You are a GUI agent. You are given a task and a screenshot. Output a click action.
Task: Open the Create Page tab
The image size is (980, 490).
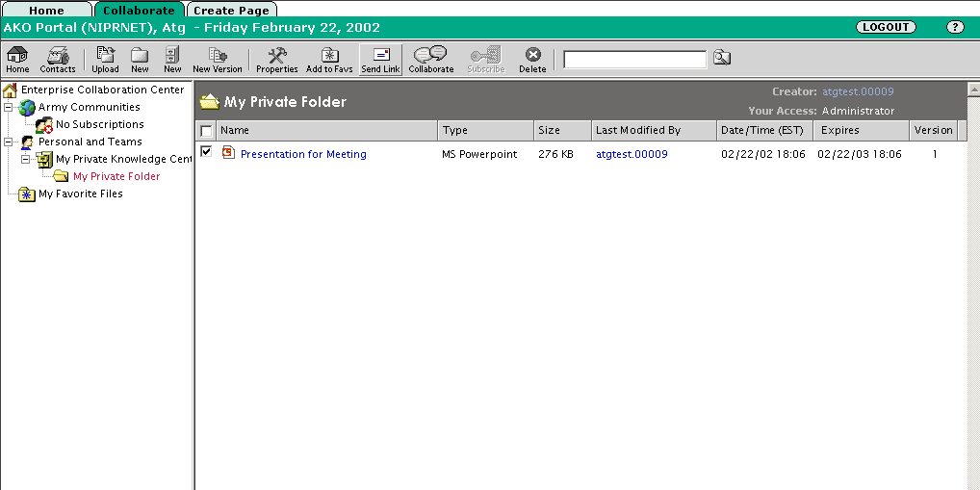point(231,11)
